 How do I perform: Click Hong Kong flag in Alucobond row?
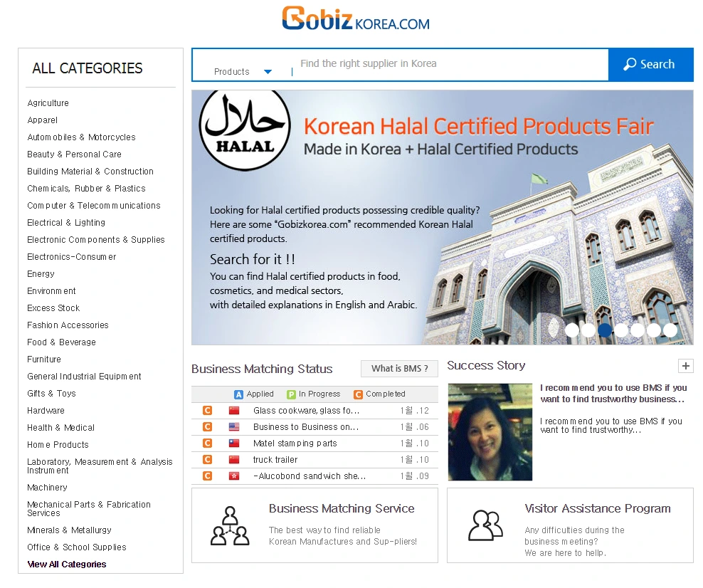(x=234, y=476)
